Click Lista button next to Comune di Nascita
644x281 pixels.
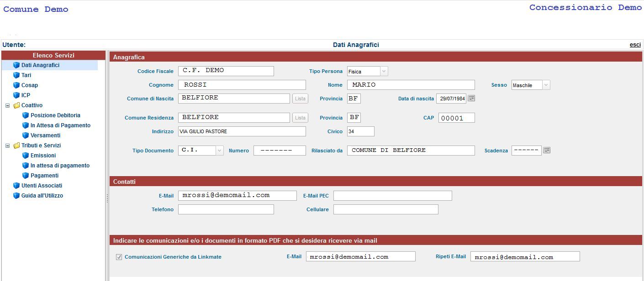tap(300, 99)
